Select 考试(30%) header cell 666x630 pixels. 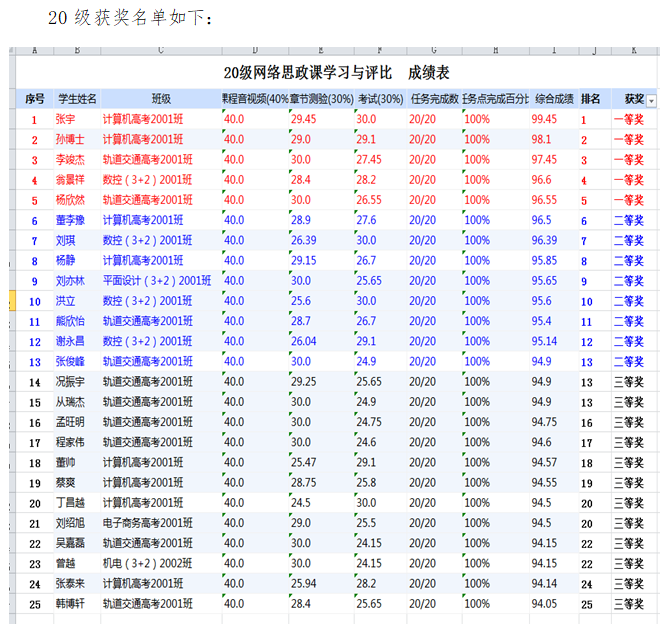tap(379, 99)
